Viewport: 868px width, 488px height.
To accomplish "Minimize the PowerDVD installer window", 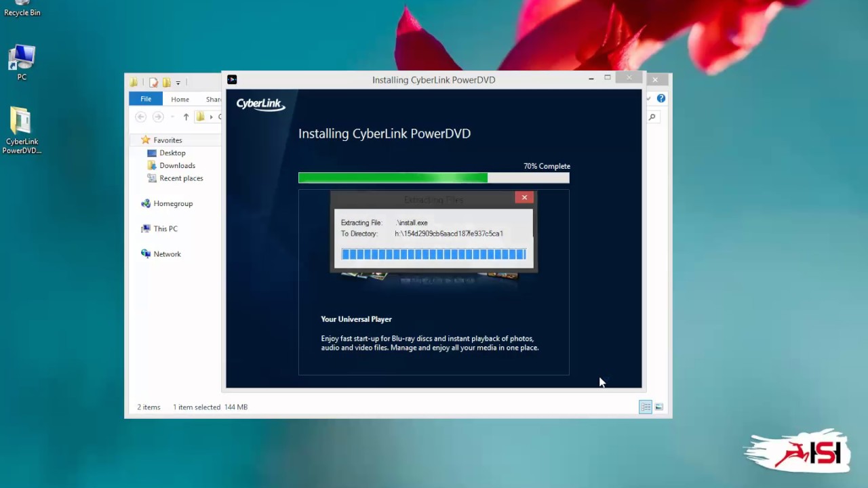I will tap(591, 79).
